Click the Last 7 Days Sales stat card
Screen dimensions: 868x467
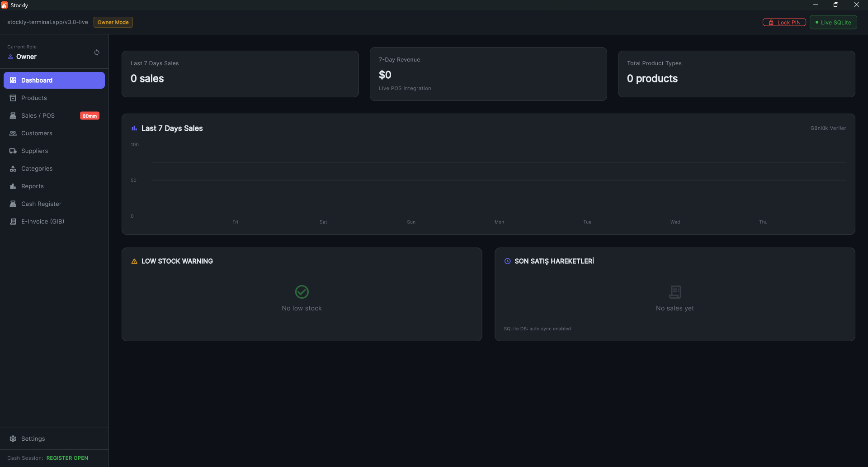(x=240, y=74)
